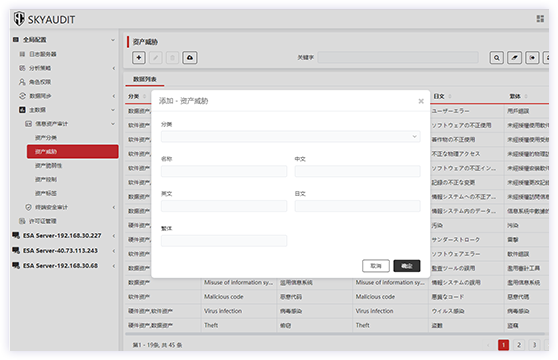Go to page 2 in pagination
Screen dimensions: 558x360
click(519, 345)
